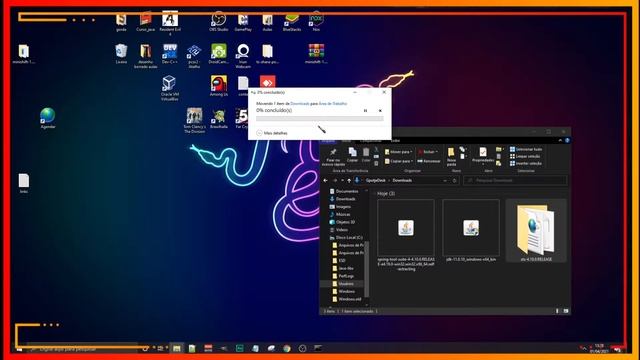Collapse the Explorer ribbon with the chevron
The width and height of the screenshot is (640, 360).
[560, 140]
